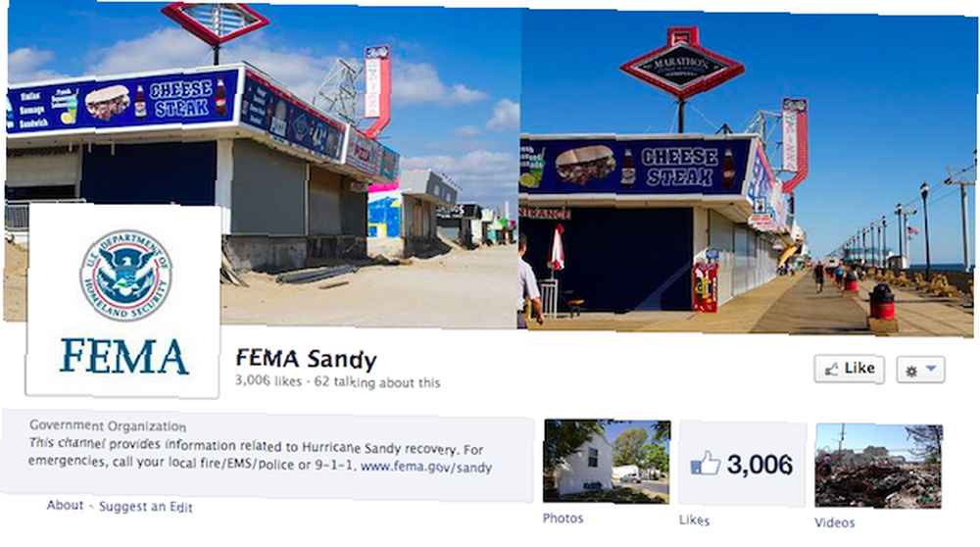This screenshot has height=547, width=980.
Task: Open the Photos thumbnail
Action: (x=607, y=462)
